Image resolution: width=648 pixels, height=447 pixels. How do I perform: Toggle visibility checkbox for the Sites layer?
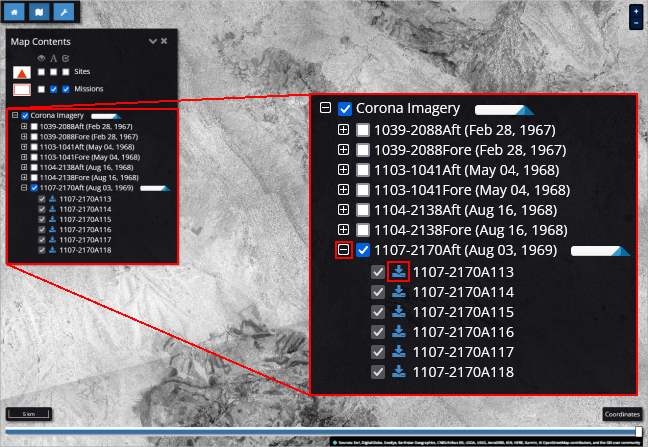coord(42,73)
